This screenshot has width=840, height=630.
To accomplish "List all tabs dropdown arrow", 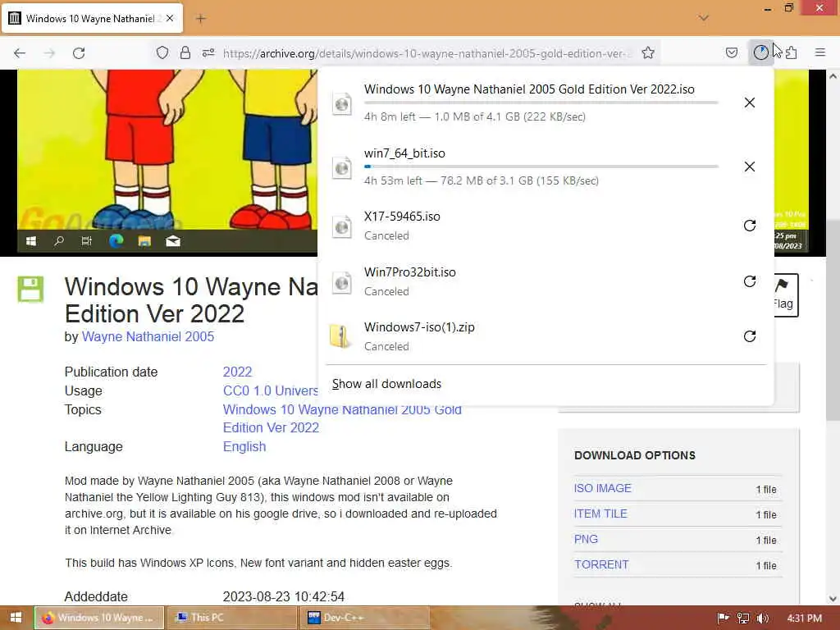I will click(704, 18).
